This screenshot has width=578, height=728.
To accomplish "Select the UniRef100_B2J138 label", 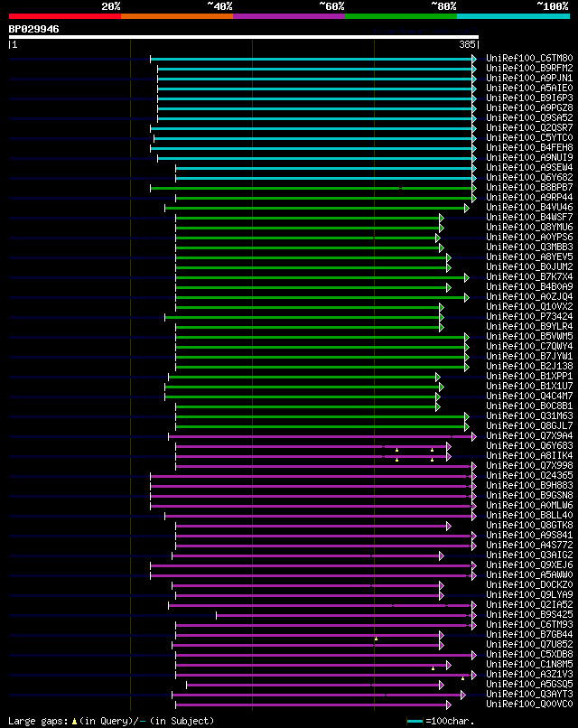I will [529, 367].
